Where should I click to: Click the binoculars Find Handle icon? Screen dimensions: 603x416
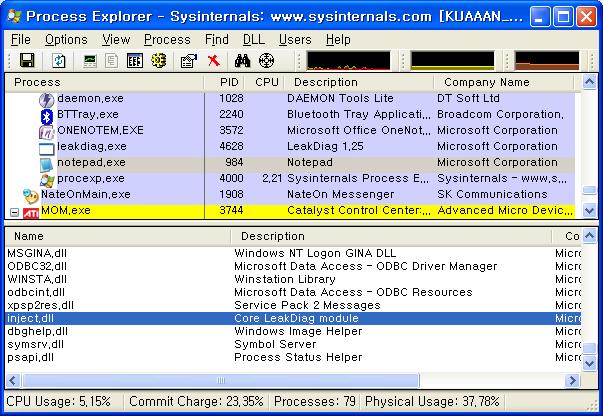point(243,60)
